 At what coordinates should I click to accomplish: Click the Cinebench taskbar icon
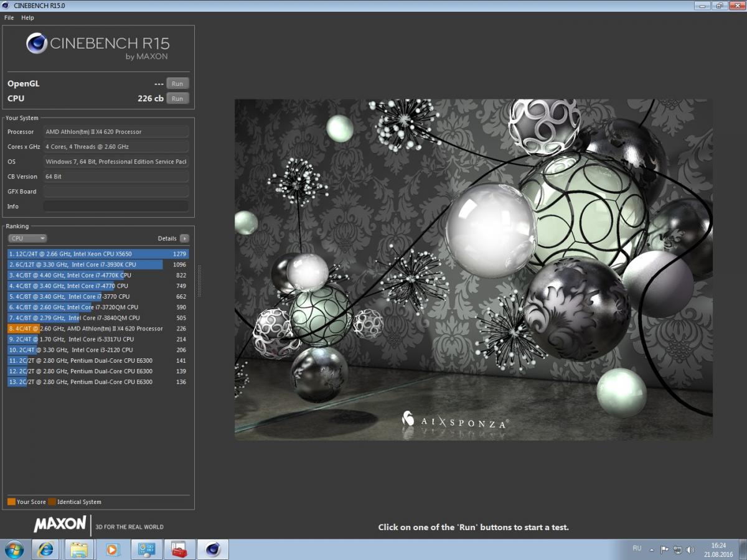[213, 549]
